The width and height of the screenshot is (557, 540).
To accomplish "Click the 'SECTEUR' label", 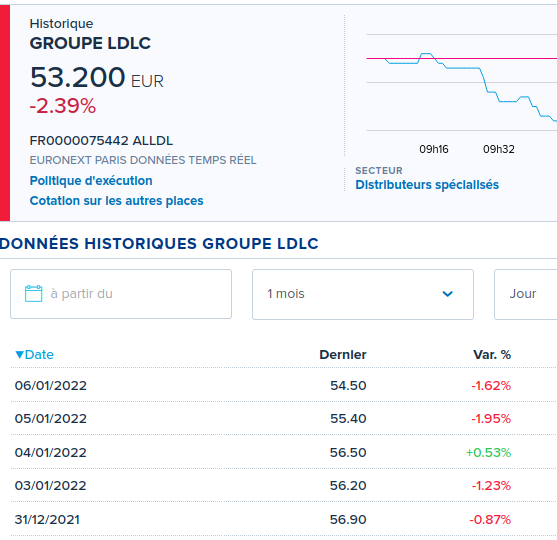I will [x=379, y=171].
